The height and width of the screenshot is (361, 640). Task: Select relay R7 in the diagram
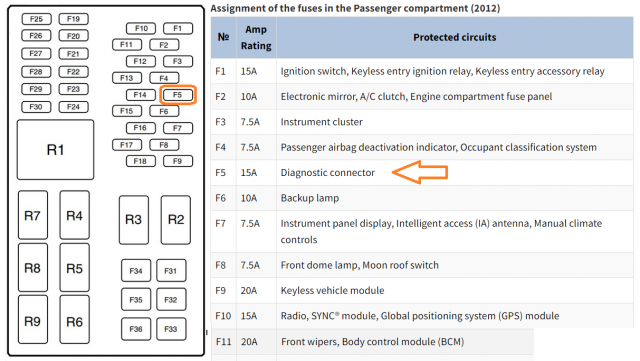33,215
